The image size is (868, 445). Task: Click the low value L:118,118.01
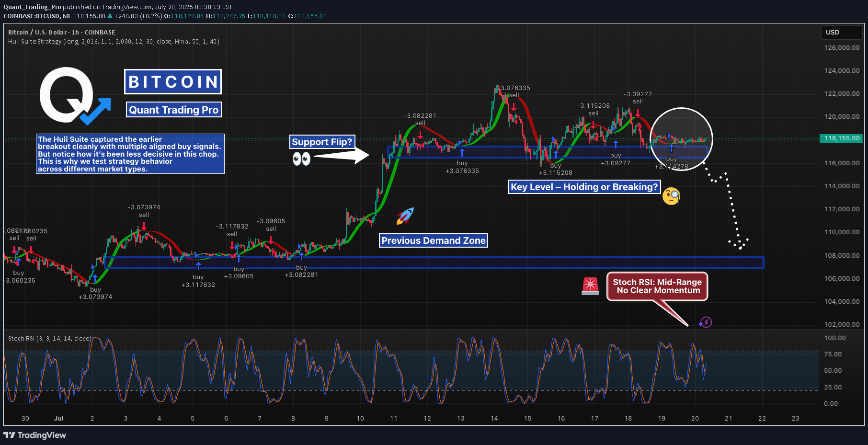[x=266, y=16]
